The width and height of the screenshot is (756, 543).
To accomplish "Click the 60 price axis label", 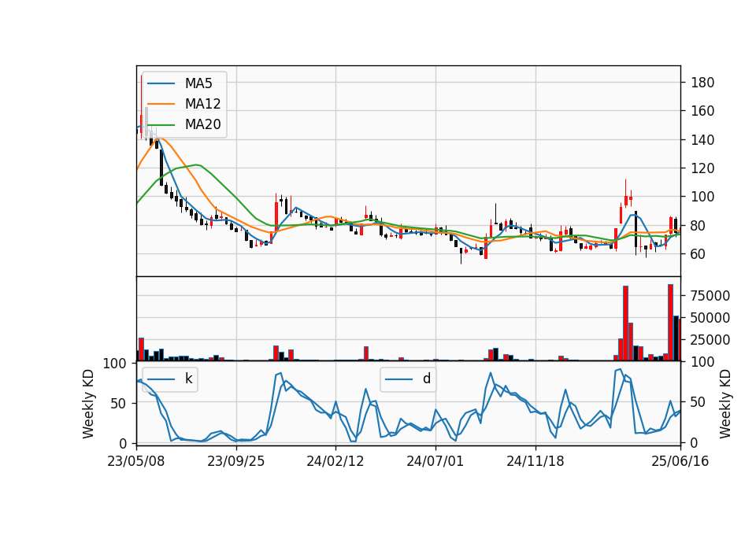I will 699,254.
